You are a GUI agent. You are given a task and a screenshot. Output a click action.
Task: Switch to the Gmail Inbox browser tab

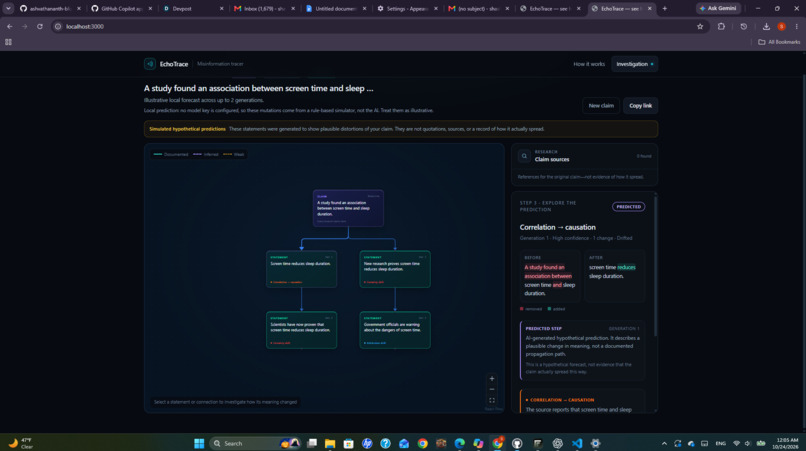[x=265, y=9]
